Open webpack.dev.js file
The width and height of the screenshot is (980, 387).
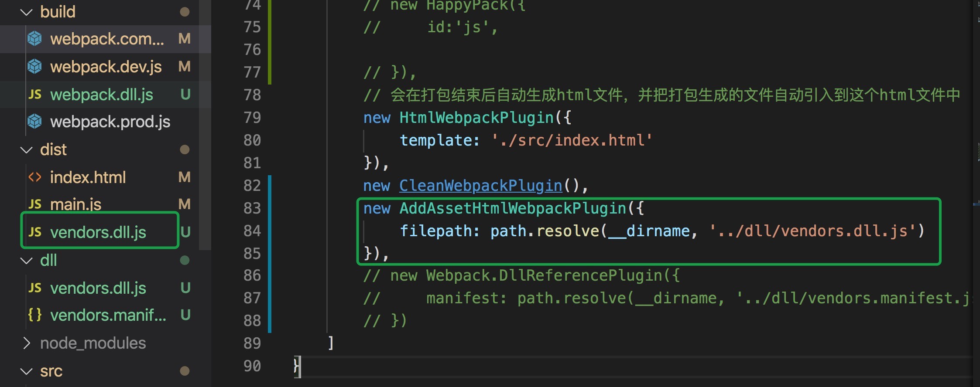click(106, 67)
